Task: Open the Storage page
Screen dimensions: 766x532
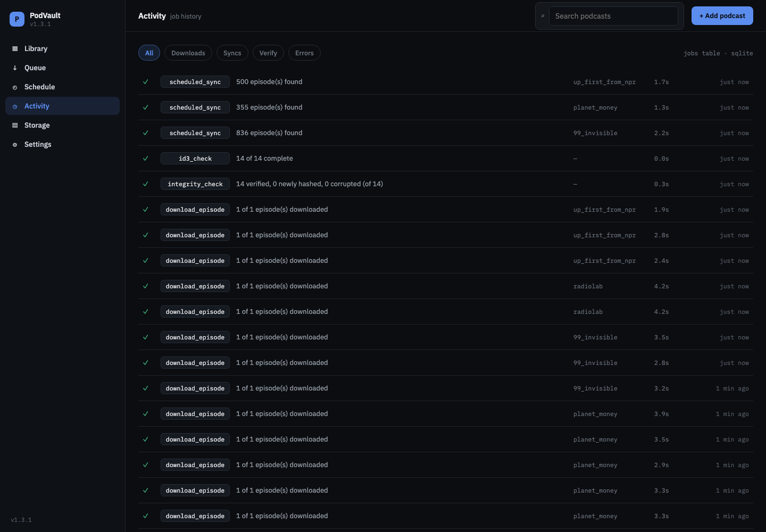Action: (62, 125)
